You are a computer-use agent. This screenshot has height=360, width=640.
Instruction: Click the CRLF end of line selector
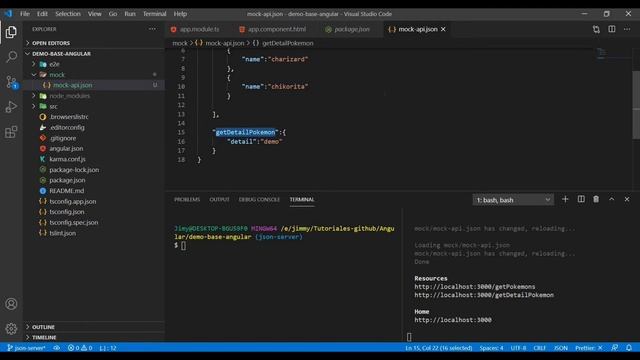[540, 348]
